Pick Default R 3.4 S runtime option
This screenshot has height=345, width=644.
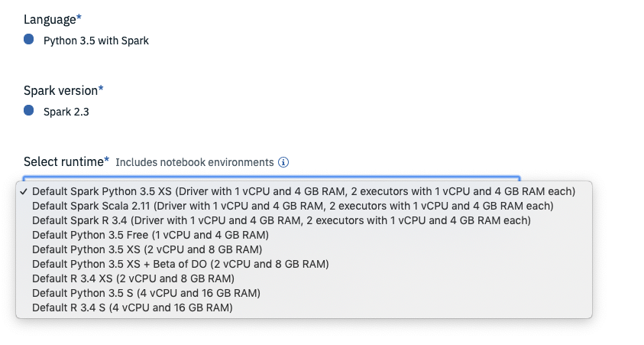[x=304, y=308]
